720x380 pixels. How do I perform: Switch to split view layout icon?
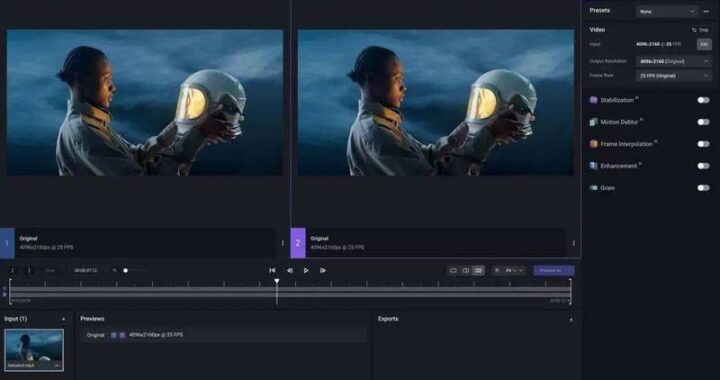(x=466, y=271)
